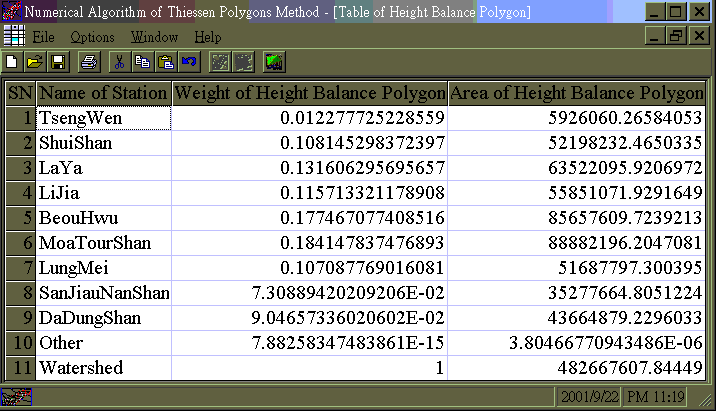Select the LiJia station cell

(104, 193)
